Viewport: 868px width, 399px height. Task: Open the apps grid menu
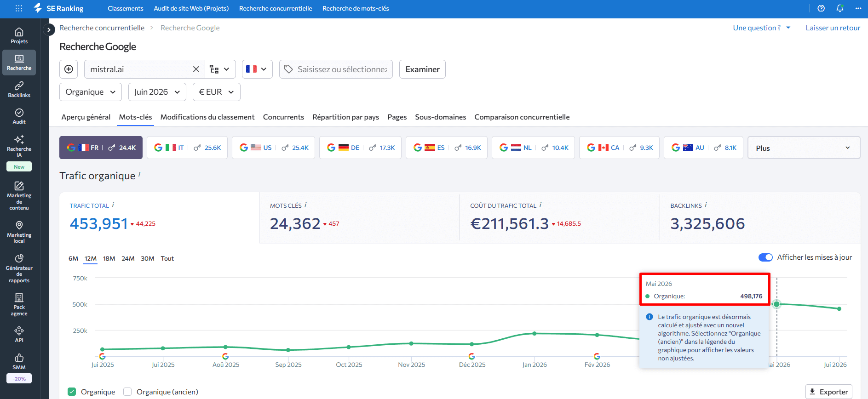click(x=19, y=8)
